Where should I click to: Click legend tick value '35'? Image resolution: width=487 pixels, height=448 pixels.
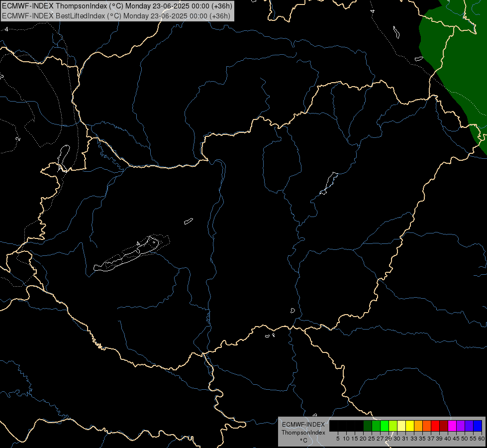click(422, 439)
